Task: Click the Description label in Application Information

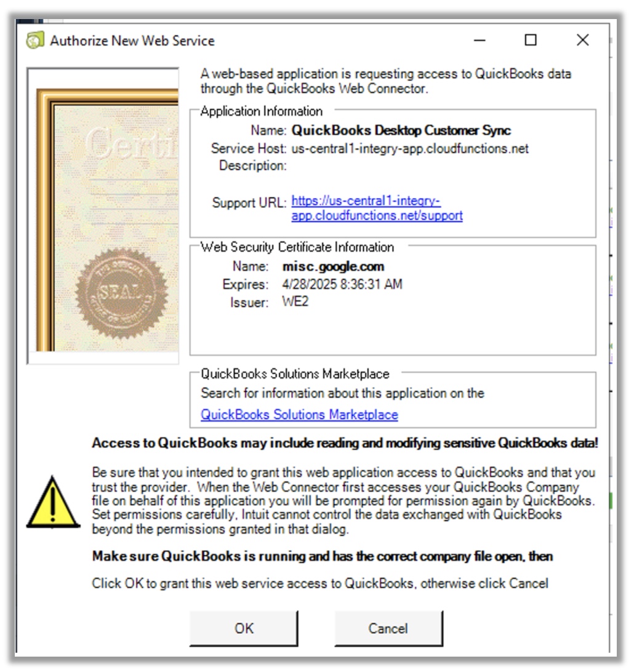Action: 252,166
